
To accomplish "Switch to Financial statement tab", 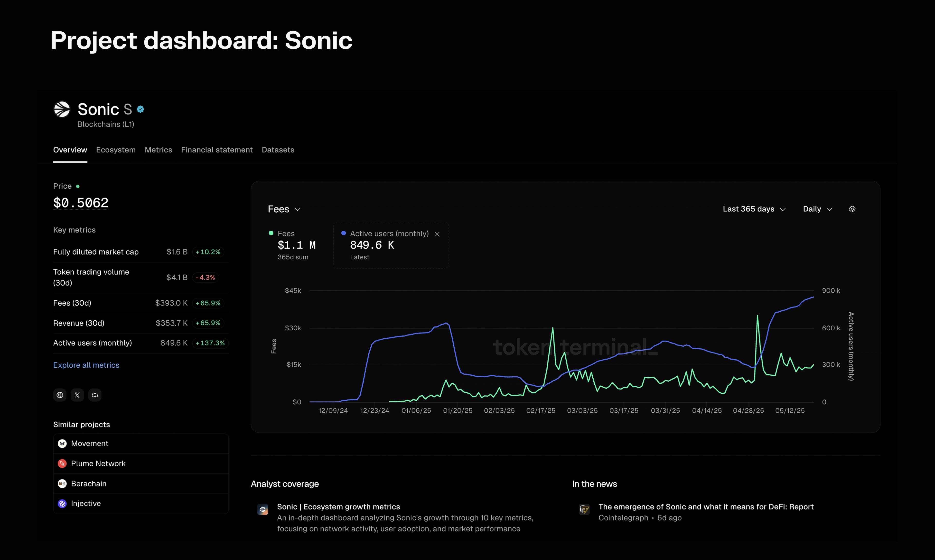I will click(217, 150).
